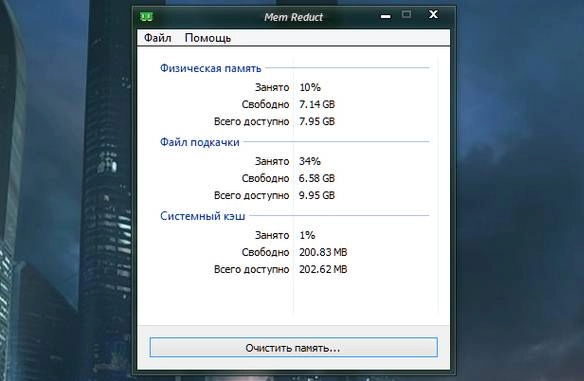Click the 202.62 MB total cache value
This screenshot has height=381, width=584.
(x=323, y=269)
